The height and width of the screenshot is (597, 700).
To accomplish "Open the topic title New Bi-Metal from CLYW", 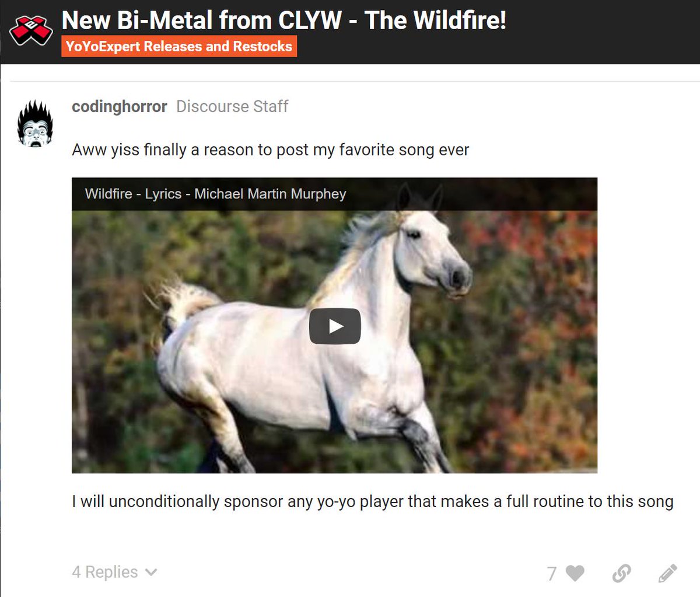I will [x=284, y=20].
